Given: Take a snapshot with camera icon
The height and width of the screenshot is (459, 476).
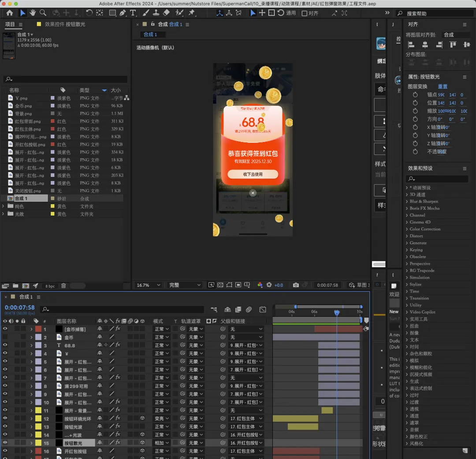Looking at the screenshot, I should pos(296,285).
